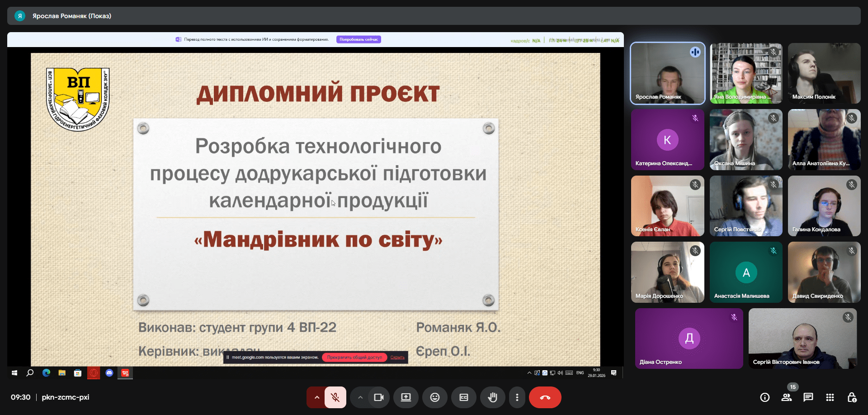This screenshot has height=415, width=868.
Task: Open host controls lock icon
Action: click(851, 397)
